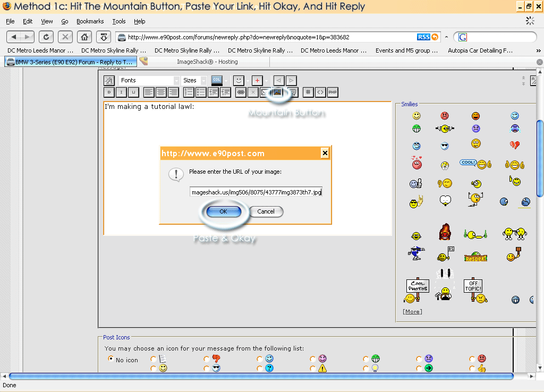This screenshot has height=392, width=544.
Task: Click the Italic formatting button
Action: [x=121, y=92]
